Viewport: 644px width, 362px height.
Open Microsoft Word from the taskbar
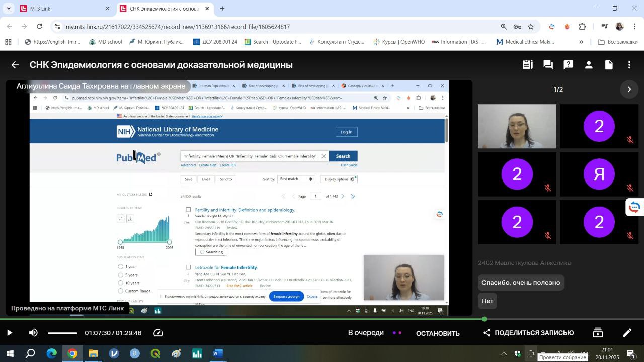(x=217, y=354)
